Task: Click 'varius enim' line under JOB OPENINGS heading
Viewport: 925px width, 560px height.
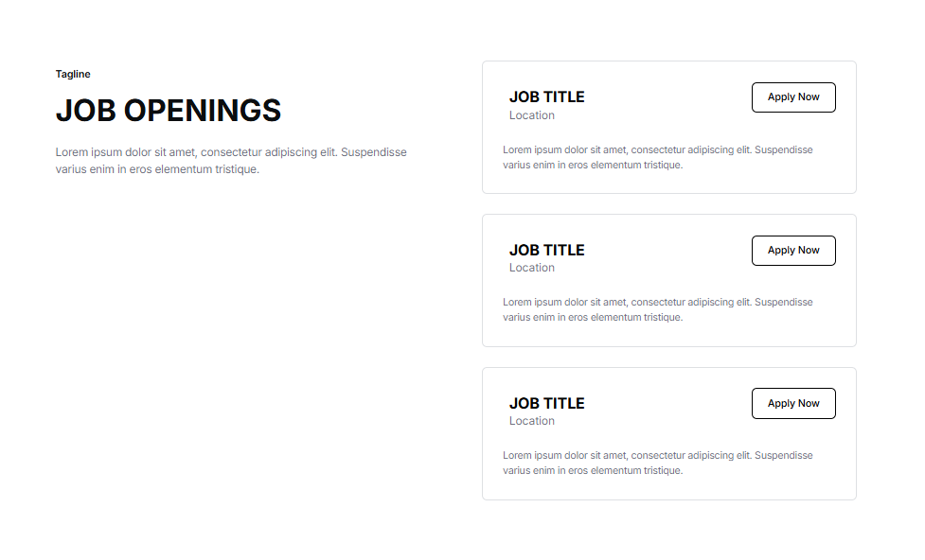Action: (x=157, y=169)
